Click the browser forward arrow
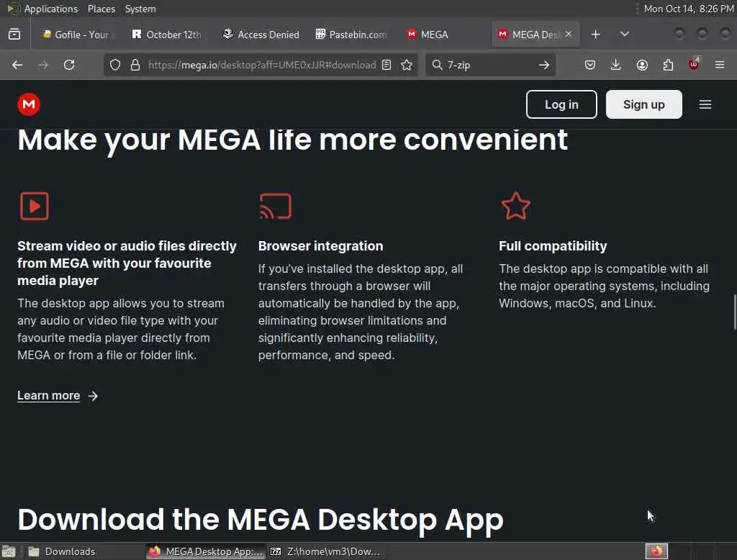Image resolution: width=737 pixels, height=560 pixels. pos(43,65)
